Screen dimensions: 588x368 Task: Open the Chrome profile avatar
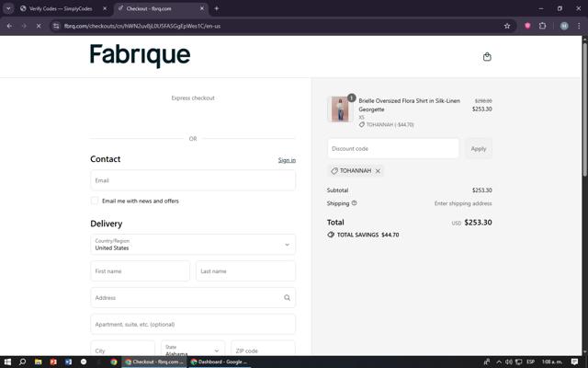pos(564,26)
